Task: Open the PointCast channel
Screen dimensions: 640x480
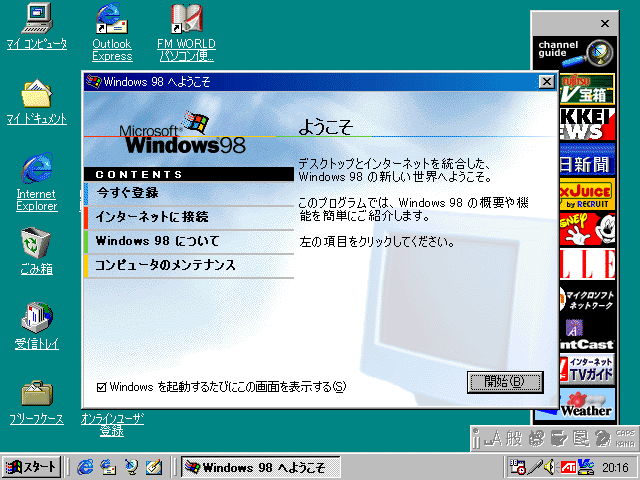Action: 588,335
